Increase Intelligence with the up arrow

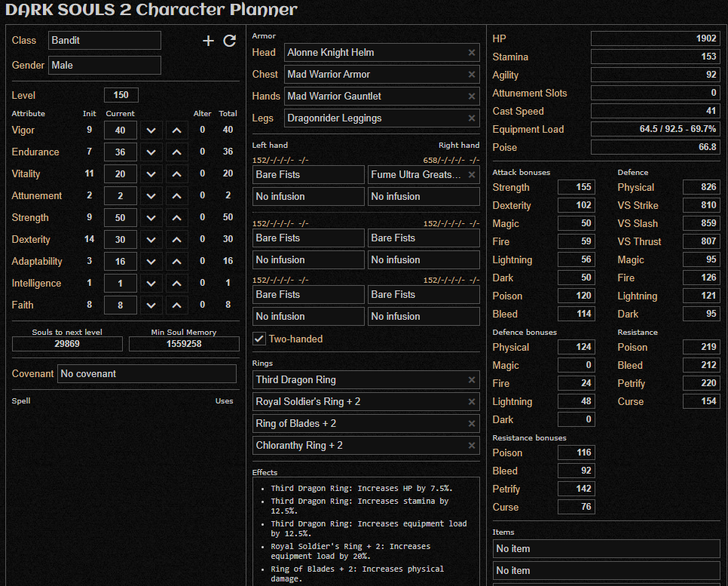(176, 284)
